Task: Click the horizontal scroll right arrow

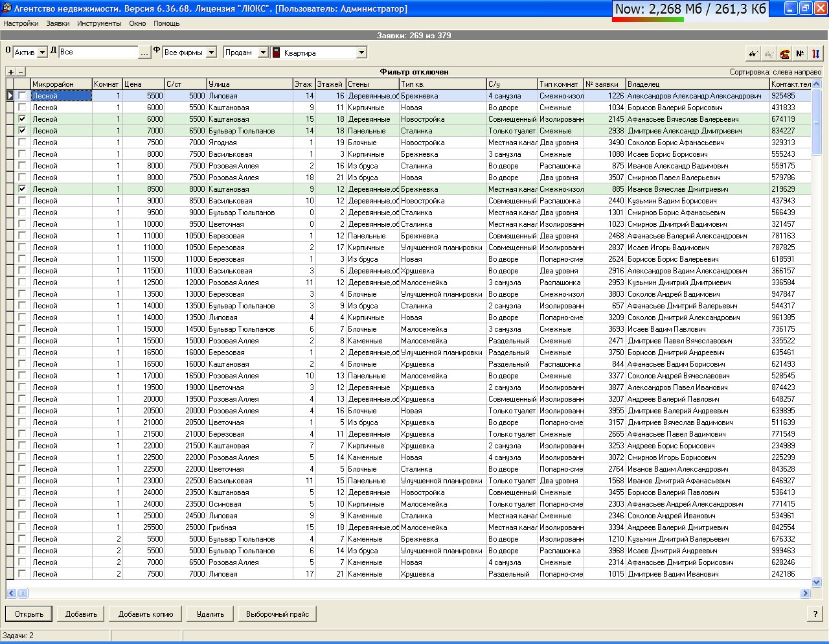Action: [806, 593]
